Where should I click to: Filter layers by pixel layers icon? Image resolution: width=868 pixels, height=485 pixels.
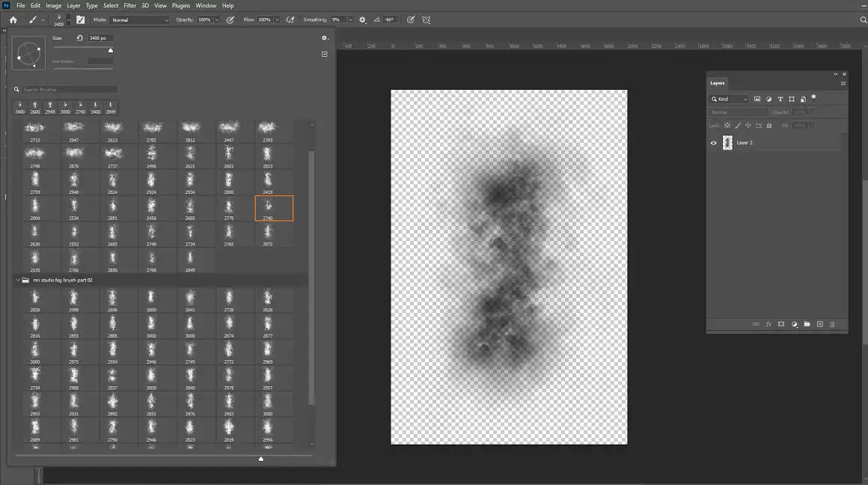point(757,99)
